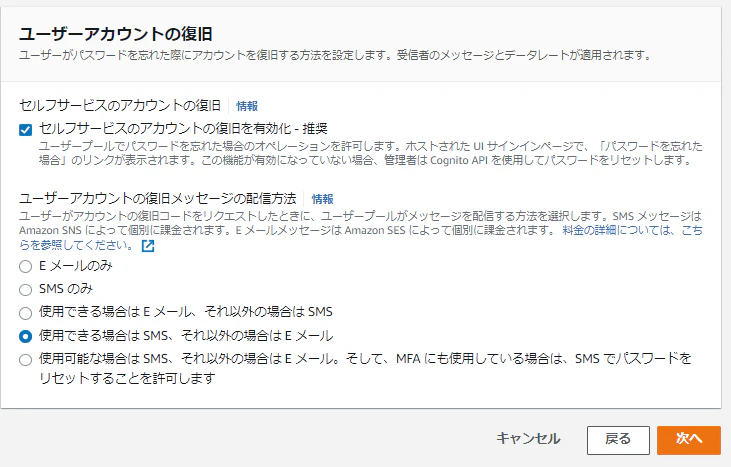The width and height of the screenshot is (731, 467).
Task: Click the external link icon after 参照してください
Action: [x=148, y=246]
